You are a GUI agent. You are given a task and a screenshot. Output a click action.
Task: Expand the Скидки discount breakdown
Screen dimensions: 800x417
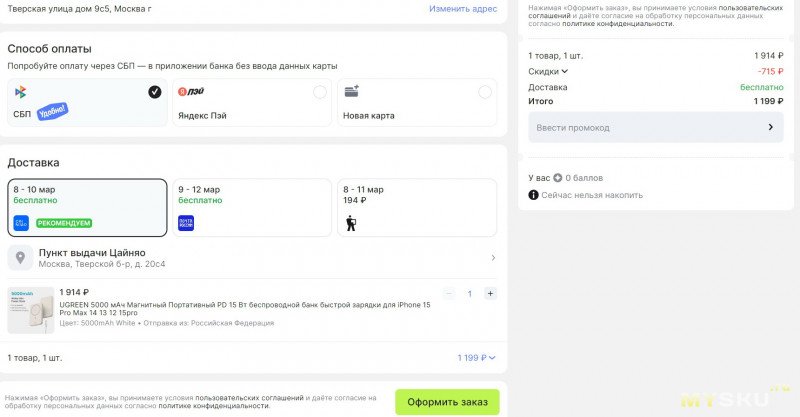click(x=548, y=71)
